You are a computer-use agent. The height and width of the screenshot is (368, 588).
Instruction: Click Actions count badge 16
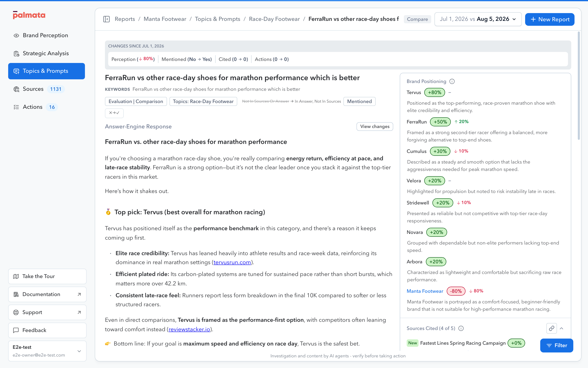[52, 107]
